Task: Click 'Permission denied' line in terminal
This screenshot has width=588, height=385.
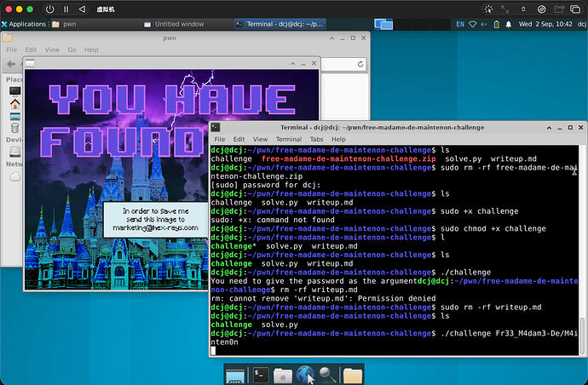Action: (323, 298)
